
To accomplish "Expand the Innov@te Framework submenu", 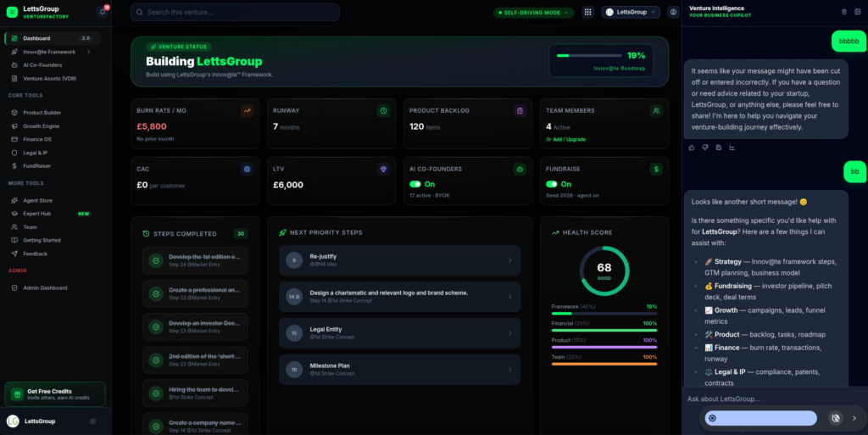I will [88, 52].
